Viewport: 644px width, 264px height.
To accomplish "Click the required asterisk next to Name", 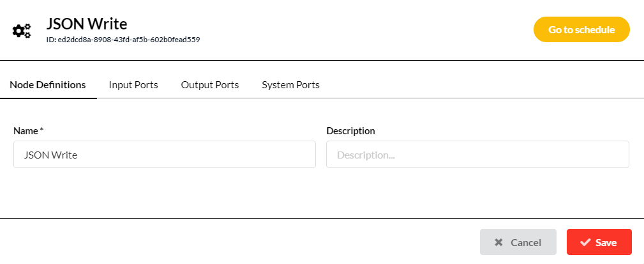I will click(x=41, y=130).
